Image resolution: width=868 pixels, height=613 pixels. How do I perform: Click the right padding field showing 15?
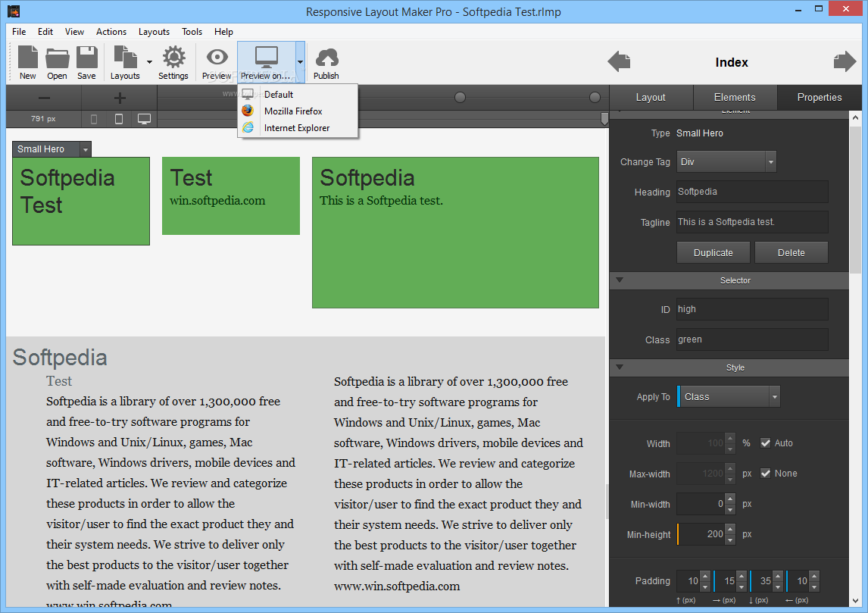point(726,581)
